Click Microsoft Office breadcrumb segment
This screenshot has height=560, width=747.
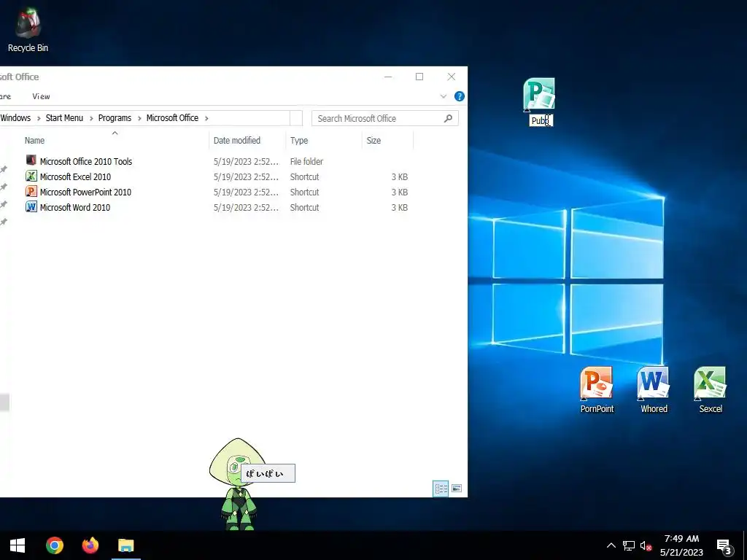click(172, 118)
